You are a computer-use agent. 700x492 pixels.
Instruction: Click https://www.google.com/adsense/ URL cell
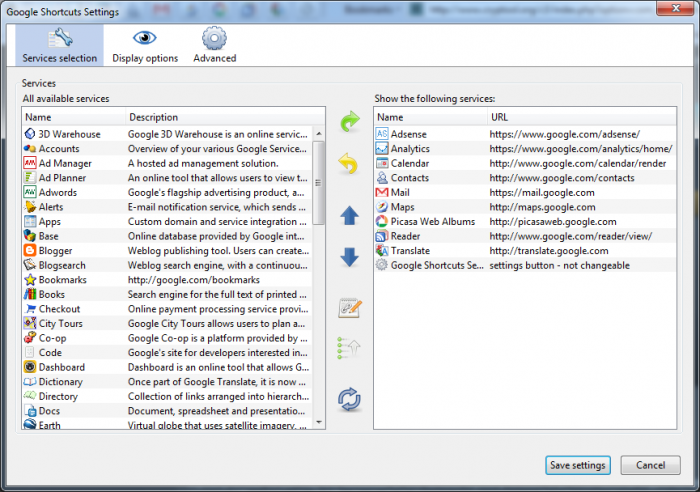[x=564, y=134]
